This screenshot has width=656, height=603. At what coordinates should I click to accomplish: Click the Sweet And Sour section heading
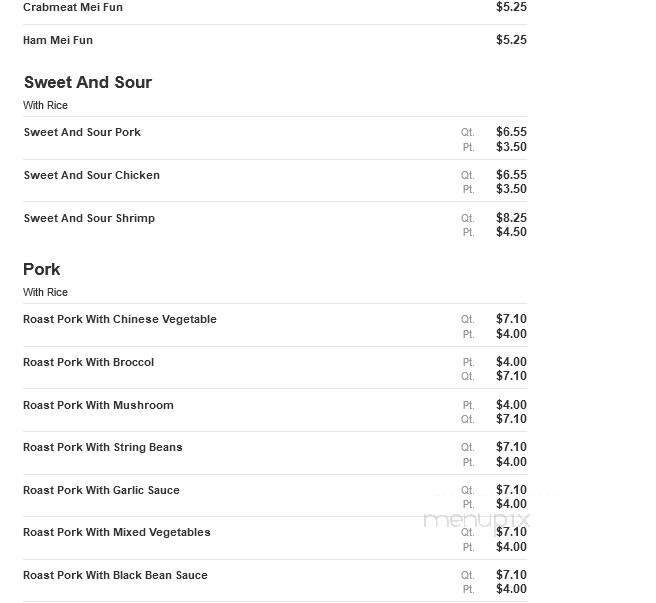[x=88, y=82]
